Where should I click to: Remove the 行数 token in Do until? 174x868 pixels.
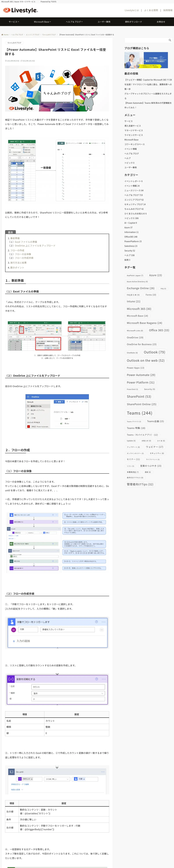84,779
